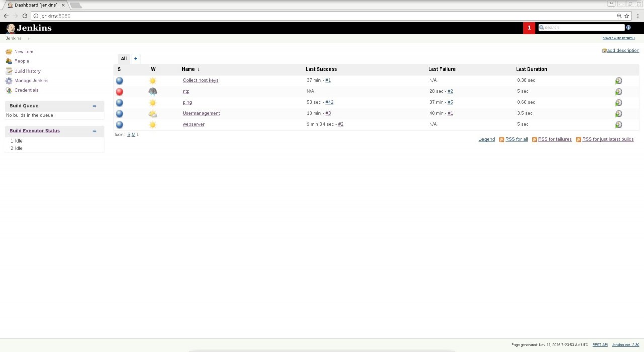This screenshot has height=352, width=644.
Task: Click sunny weather icon for ping
Action: point(153,102)
